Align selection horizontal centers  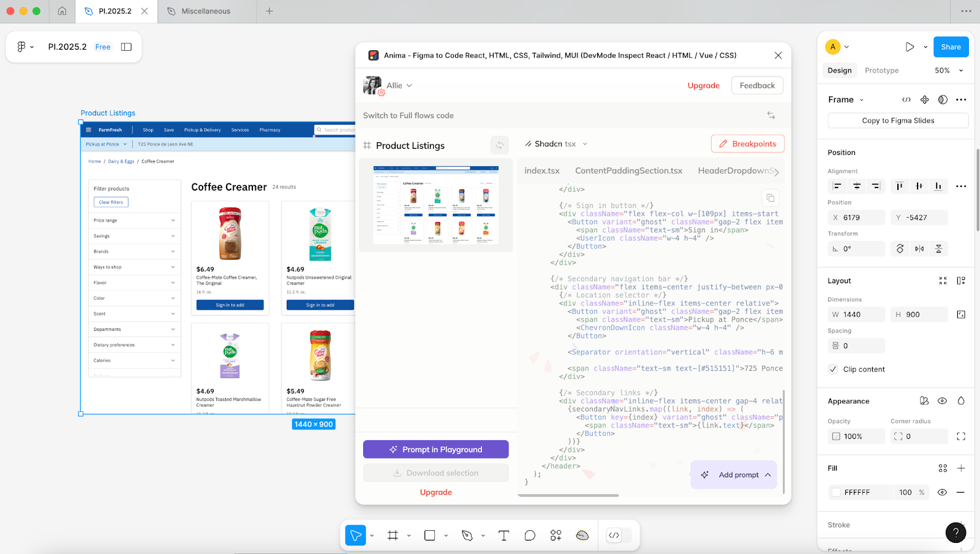[857, 186]
